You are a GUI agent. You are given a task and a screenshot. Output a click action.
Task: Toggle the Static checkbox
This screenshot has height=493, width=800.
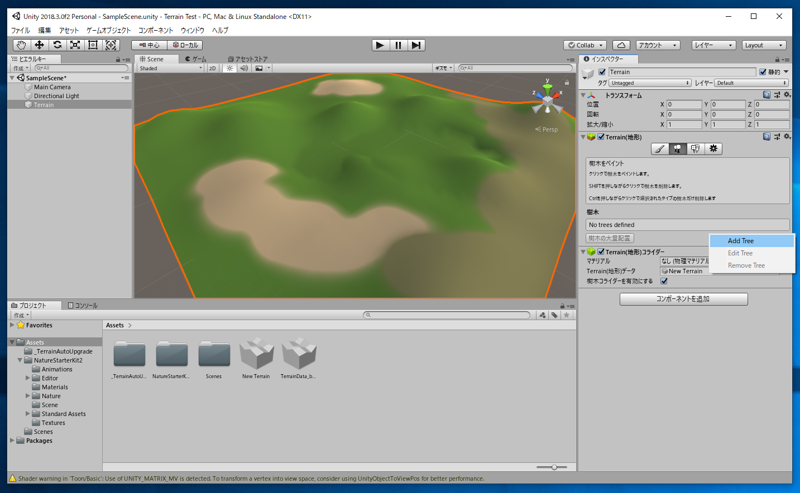[x=763, y=72]
